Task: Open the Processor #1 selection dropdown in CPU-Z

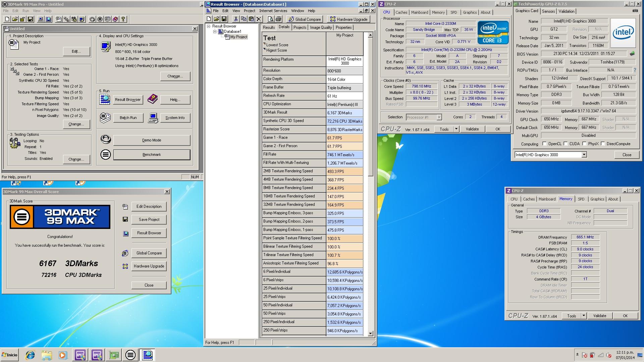Action: pyautogui.click(x=439, y=117)
